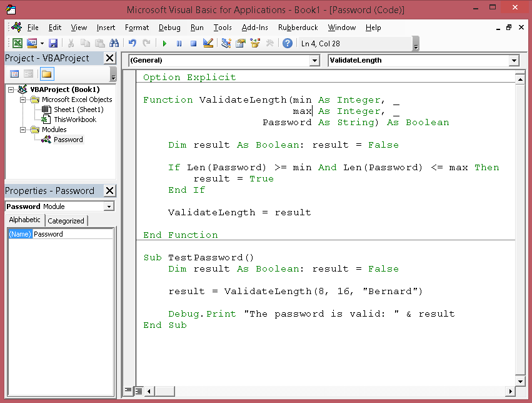Click the Insert UserForm toolbar icon
This screenshot has width=532, height=403.
click(32, 43)
